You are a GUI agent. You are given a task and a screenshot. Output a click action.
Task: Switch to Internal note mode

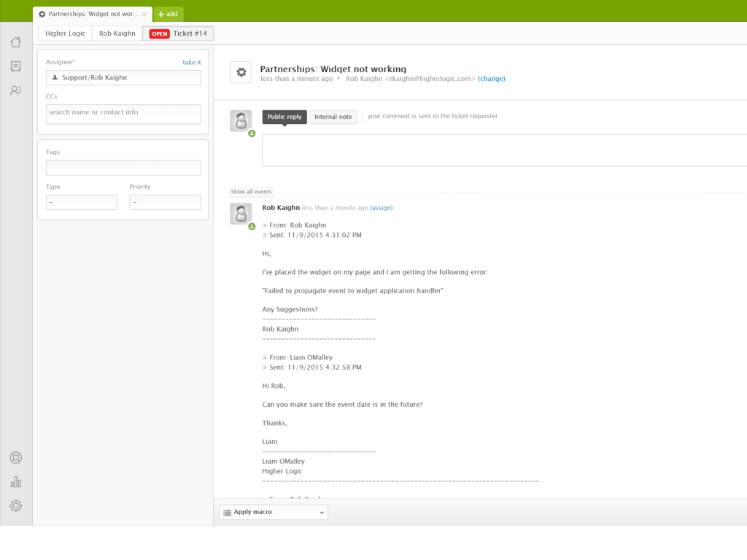click(x=333, y=117)
